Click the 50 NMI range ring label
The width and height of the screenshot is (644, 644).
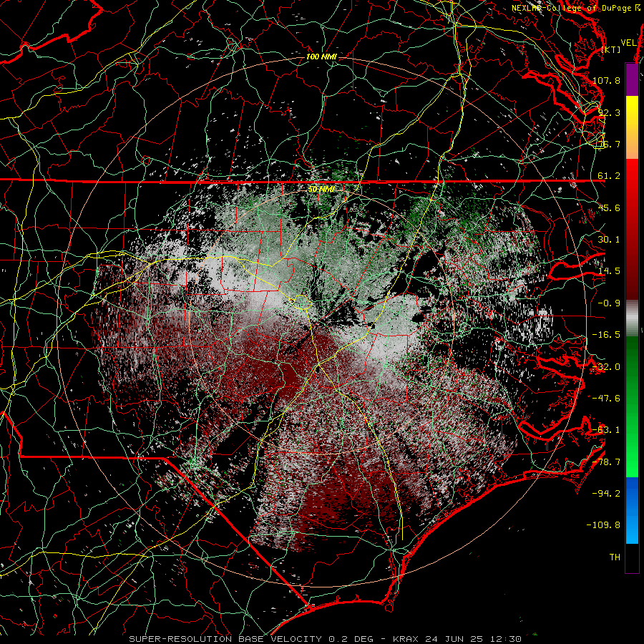tap(321, 190)
